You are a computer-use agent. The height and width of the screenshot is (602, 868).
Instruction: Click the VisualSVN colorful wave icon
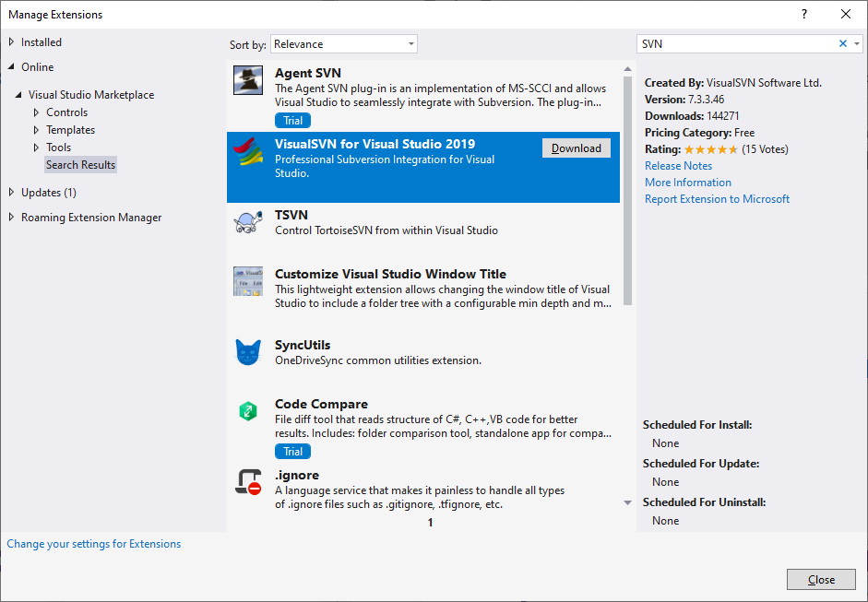pyautogui.click(x=248, y=151)
